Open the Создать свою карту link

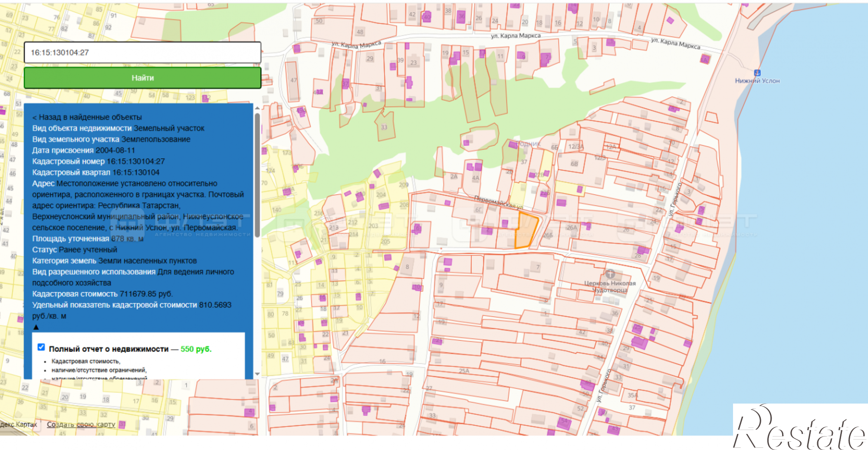81,424
